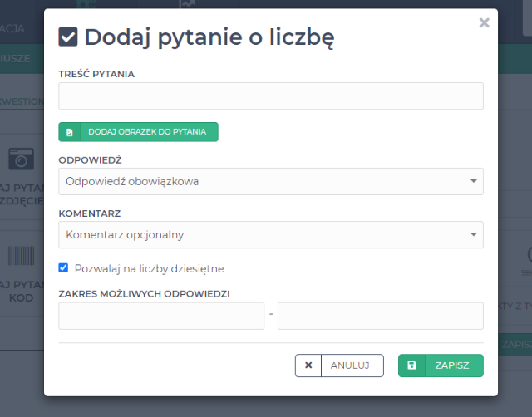Viewport: 532px width, 417px height.
Task: Save the question with 'Zapisz'
Action: coord(441,365)
